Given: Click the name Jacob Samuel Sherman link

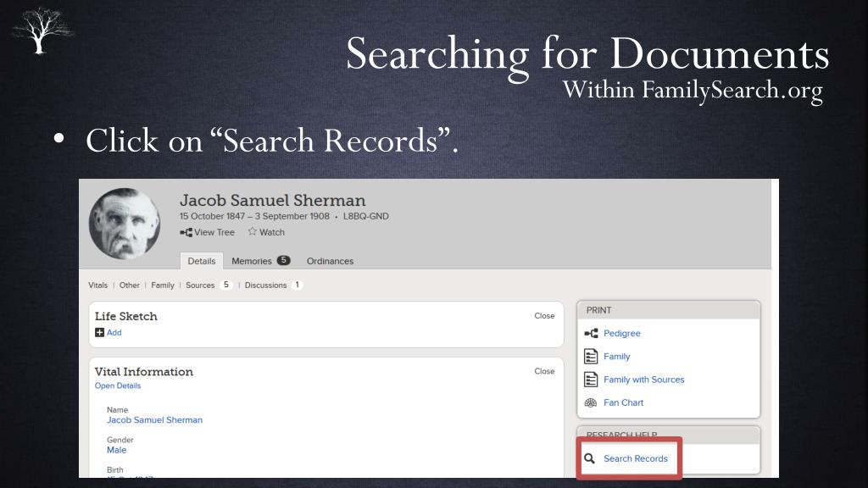Looking at the screenshot, I should click(154, 420).
